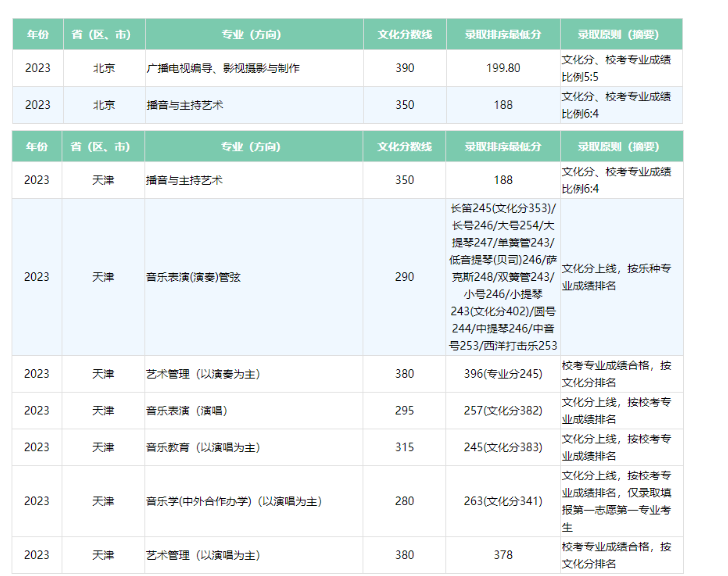Select 2023 in the 音乐表演(演奏)管弦 row
This screenshot has height=576, width=728.
(37, 277)
